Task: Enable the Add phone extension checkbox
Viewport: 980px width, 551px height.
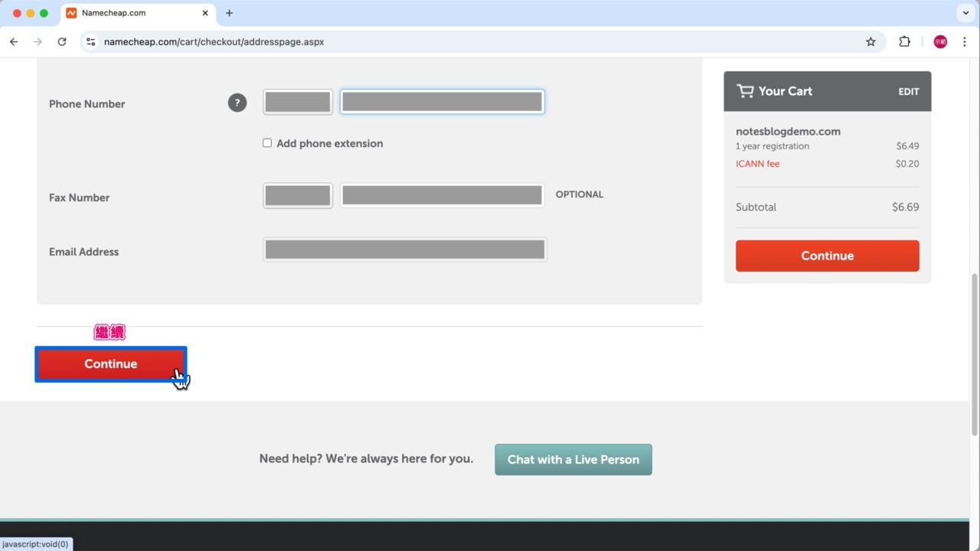Action: coord(267,143)
